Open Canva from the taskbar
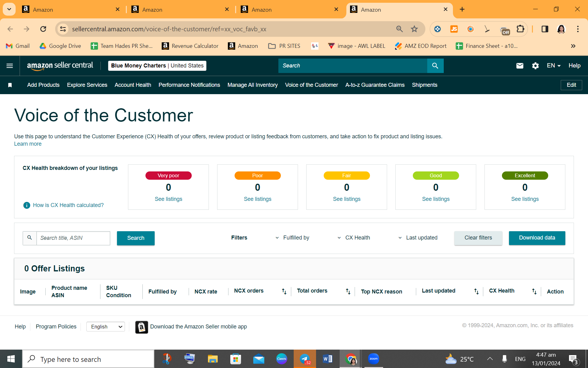588x368 pixels. pos(281,359)
